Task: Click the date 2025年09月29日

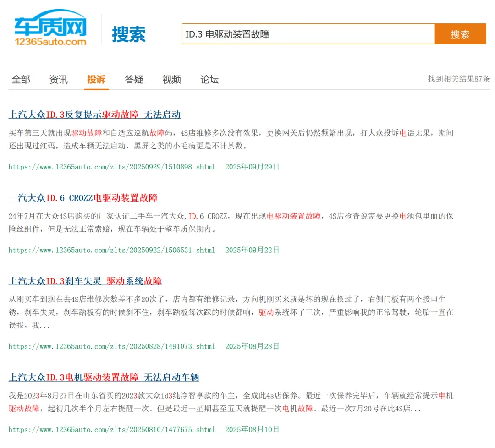Action: pos(252,167)
